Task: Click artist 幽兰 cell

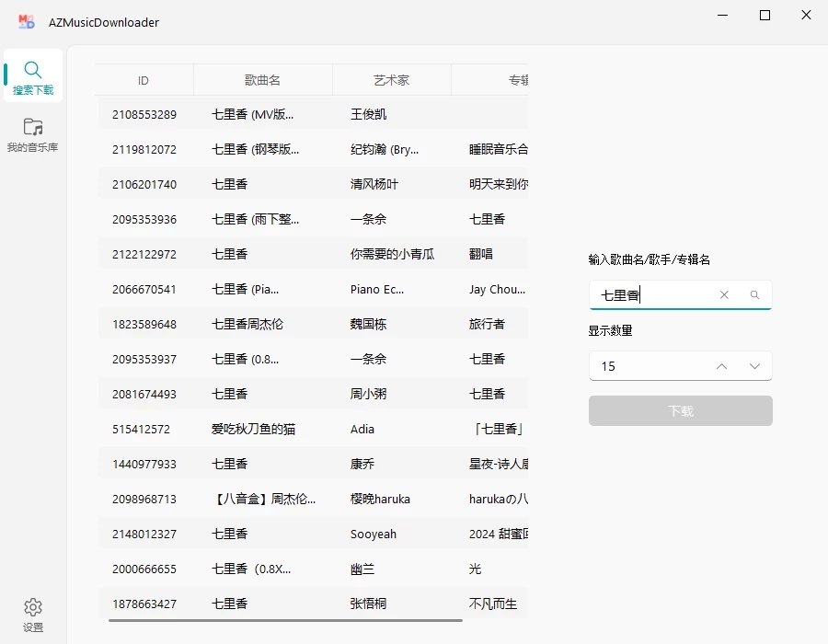Action: tap(362, 569)
